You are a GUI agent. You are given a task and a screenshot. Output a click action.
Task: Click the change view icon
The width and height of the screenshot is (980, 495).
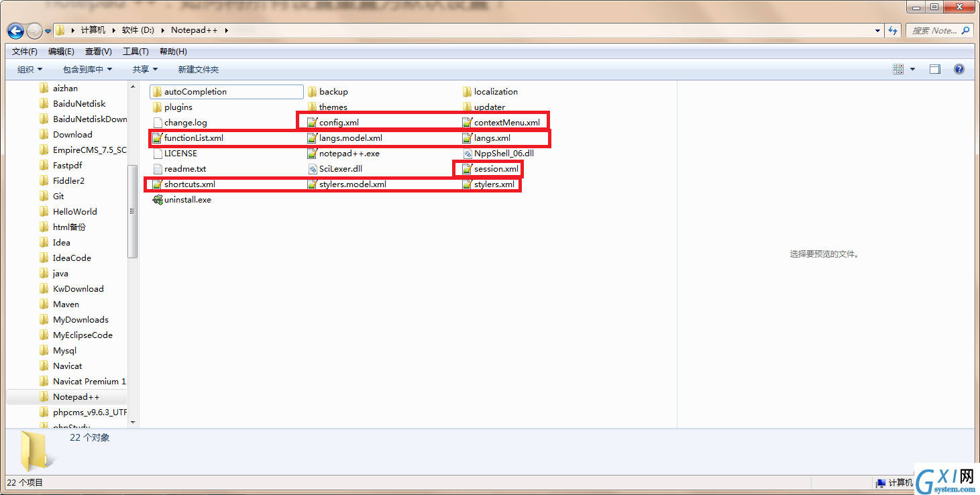click(899, 69)
